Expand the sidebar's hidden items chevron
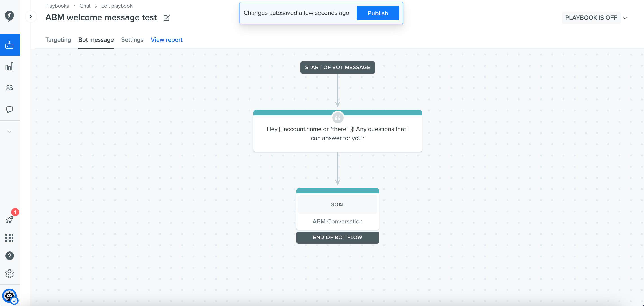 pyautogui.click(x=9, y=131)
